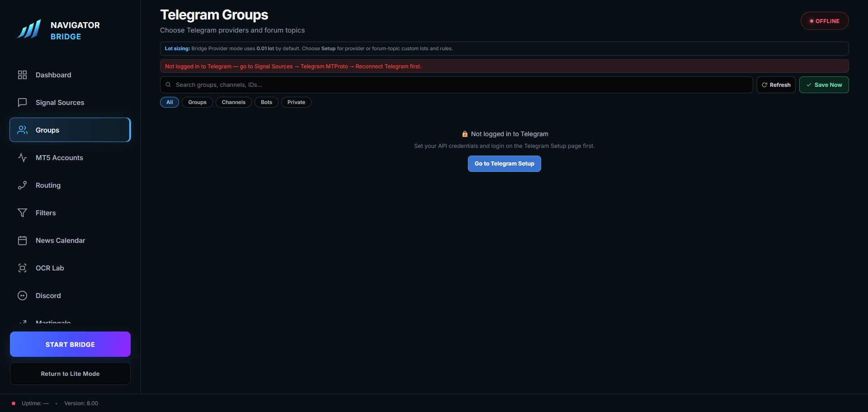
Task: Click the lock icon beside Not logged in
Action: point(465,134)
